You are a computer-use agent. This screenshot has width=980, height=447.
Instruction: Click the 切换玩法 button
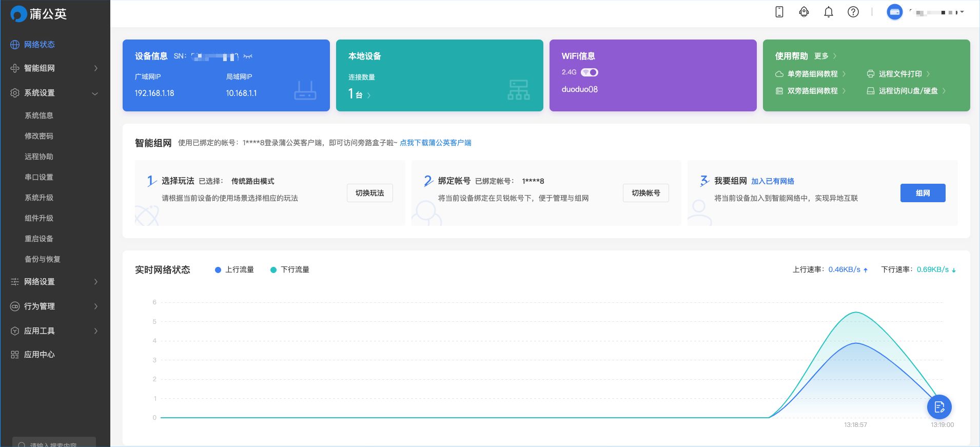point(369,193)
